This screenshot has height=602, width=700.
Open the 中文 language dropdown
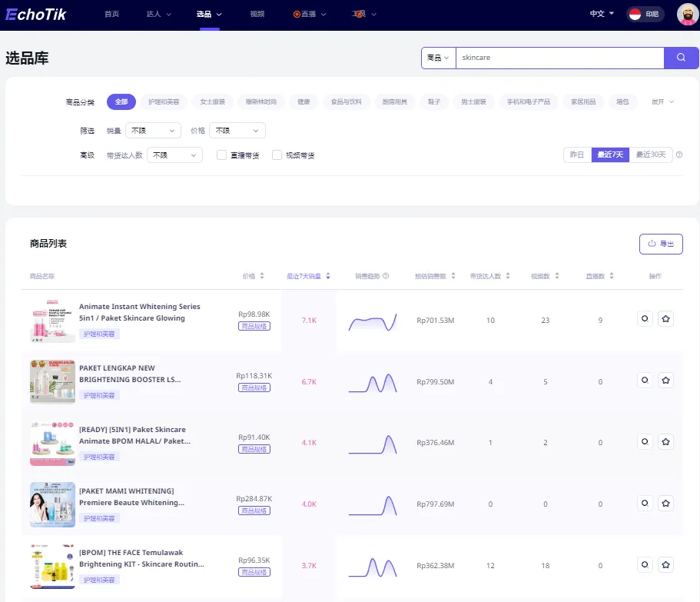coord(602,14)
